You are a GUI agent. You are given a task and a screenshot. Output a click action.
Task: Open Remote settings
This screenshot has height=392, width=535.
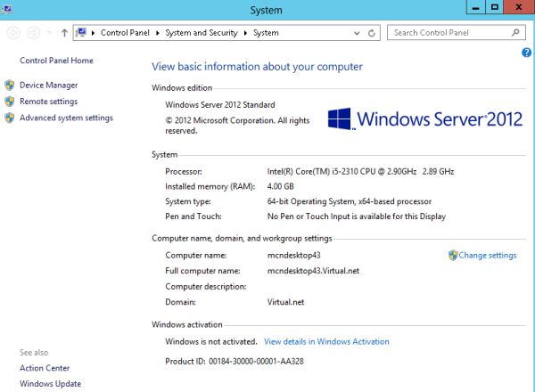(49, 102)
